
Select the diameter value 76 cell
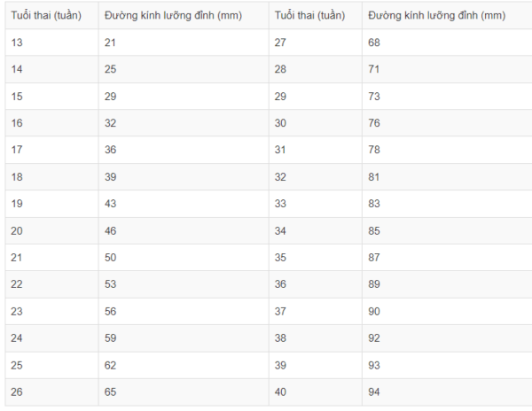[x=447, y=123]
